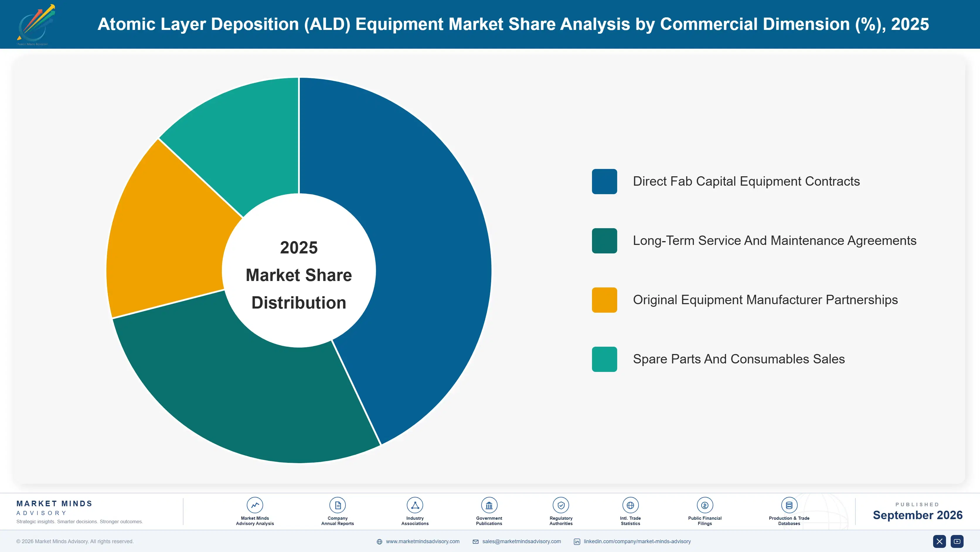
Task: Click the envelope icon beside the sales email
Action: pyautogui.click(x=476, y=542)
